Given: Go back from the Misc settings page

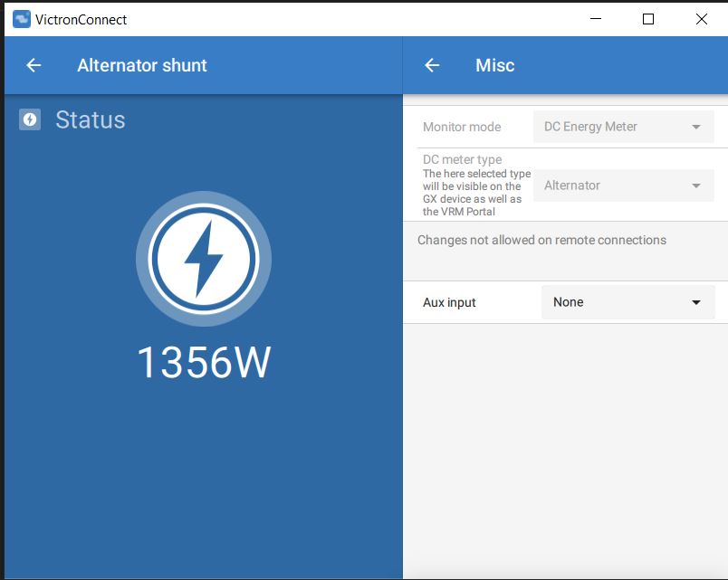Looking at the screenshot, I should 432,65.
